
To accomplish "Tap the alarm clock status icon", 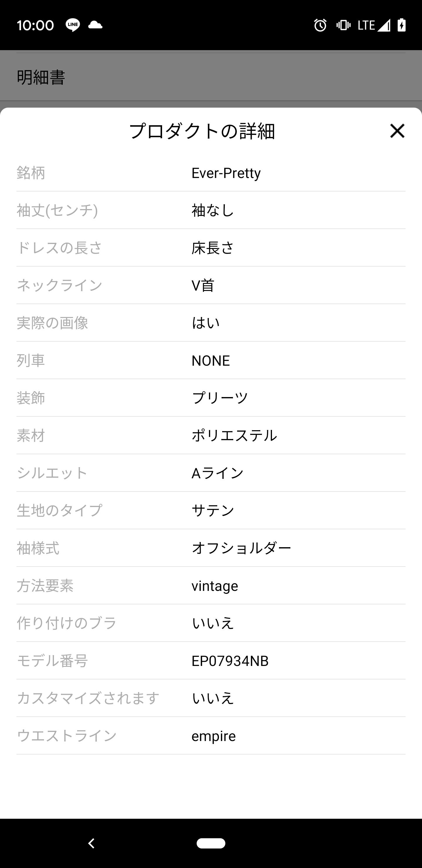I will pos(320,25).
